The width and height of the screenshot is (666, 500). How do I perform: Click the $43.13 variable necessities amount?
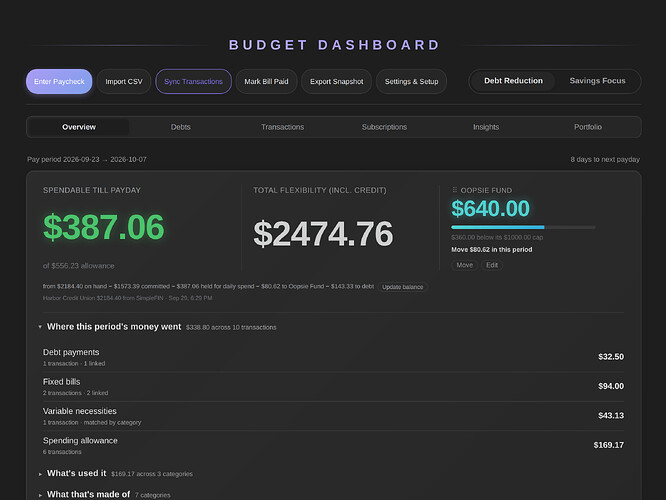point(611,415)
